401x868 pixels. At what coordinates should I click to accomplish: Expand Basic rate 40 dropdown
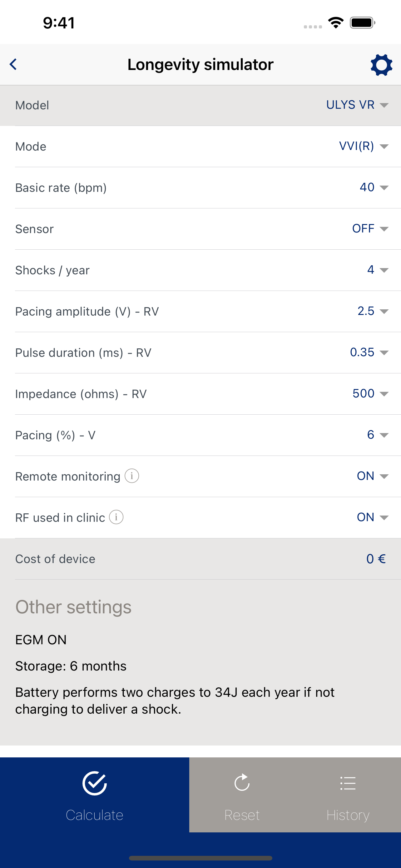[x=374, y=187]
